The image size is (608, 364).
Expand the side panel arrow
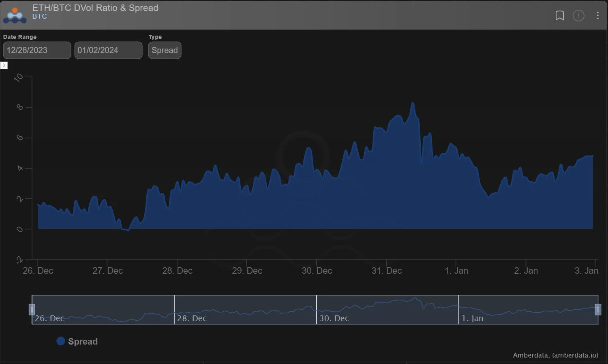(x=4, y=66)
